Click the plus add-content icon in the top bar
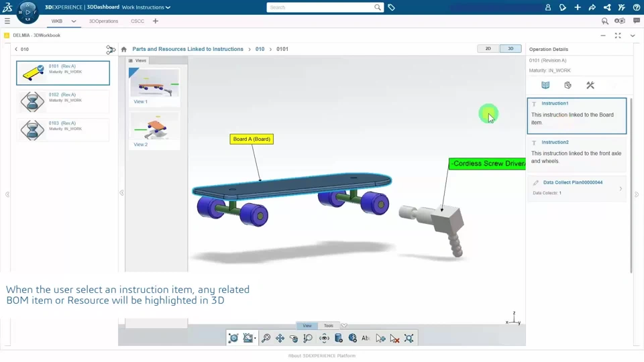 (578, 7)
